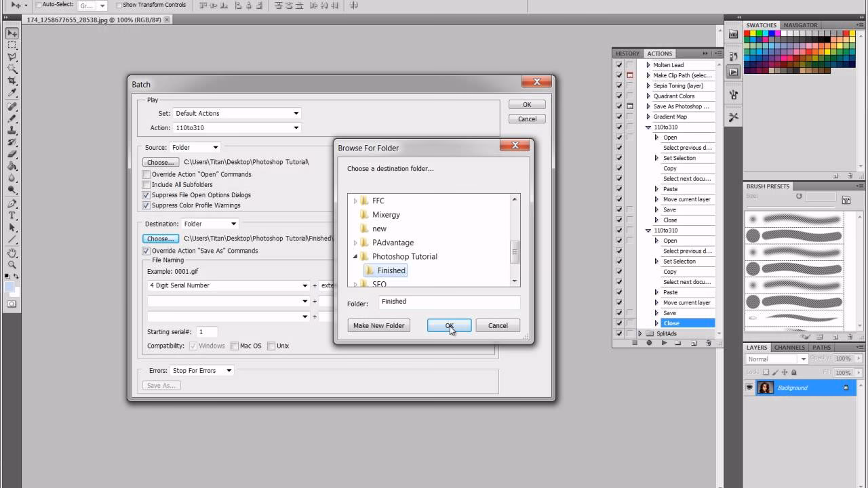Select the Move tool

(11, 32)
